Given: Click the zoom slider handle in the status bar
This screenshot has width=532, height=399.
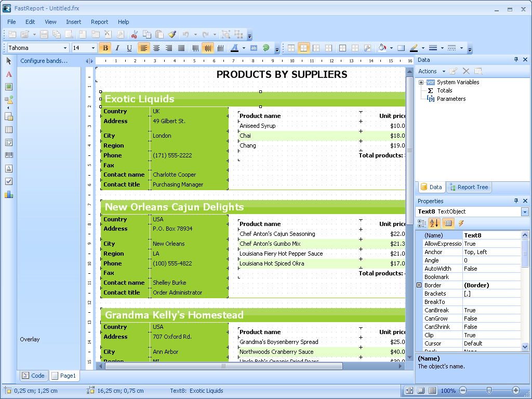Looking at the screenshot, I should (x=489, y=390).
